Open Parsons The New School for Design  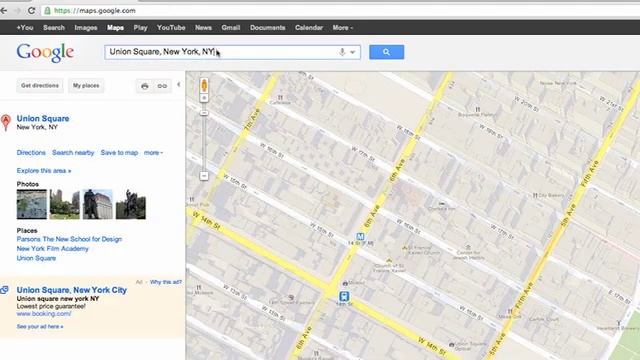[x=69, y=239]
